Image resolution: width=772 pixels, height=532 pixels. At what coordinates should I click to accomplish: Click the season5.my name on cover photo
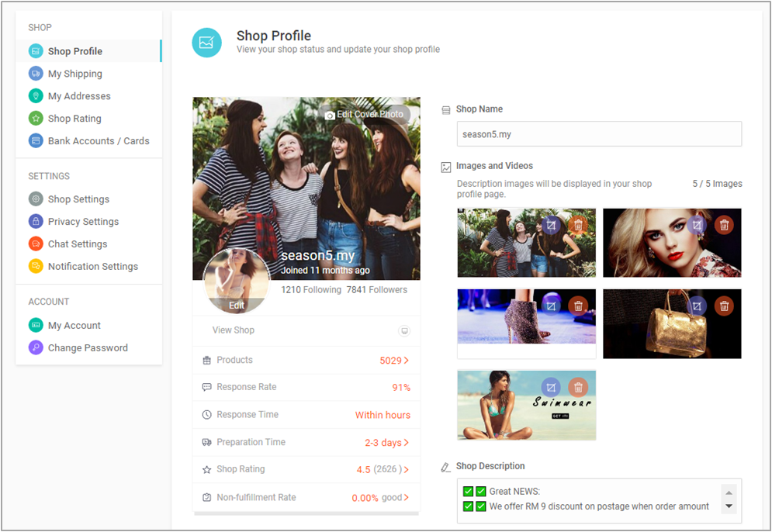coord(317,255)
